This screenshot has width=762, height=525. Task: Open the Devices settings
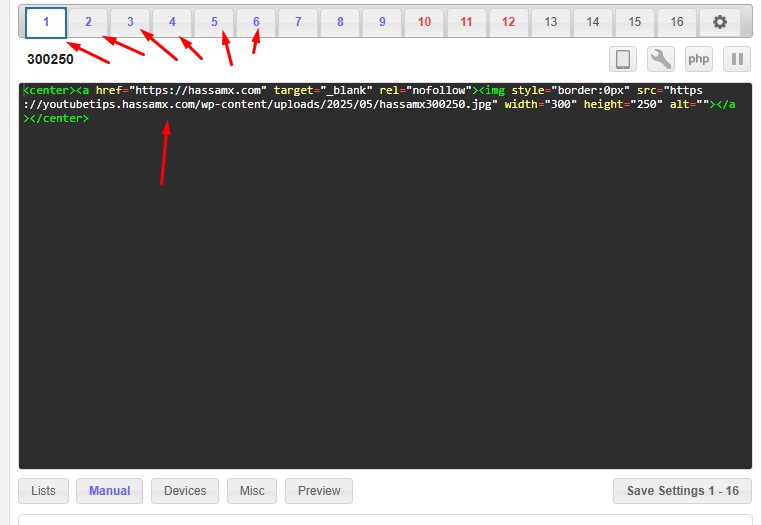click(185, 491)
